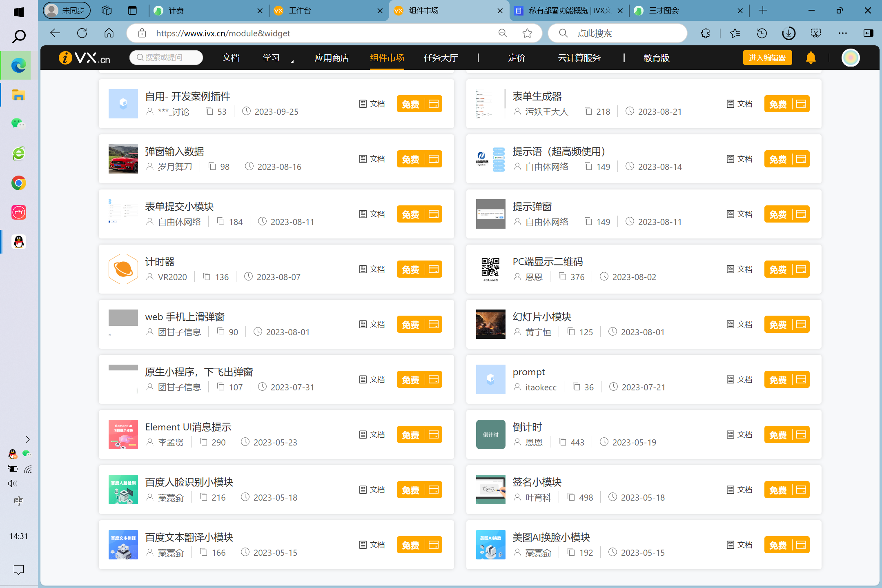882x588 pixels.
Task: Open QQ penguin app in taskbar
Action: 19,242
